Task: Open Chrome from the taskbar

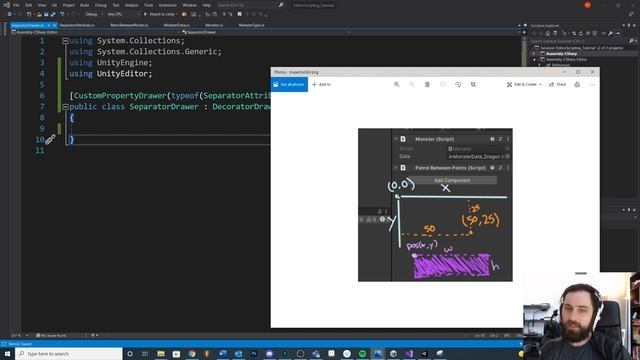Action: click(x=191, y=353)
